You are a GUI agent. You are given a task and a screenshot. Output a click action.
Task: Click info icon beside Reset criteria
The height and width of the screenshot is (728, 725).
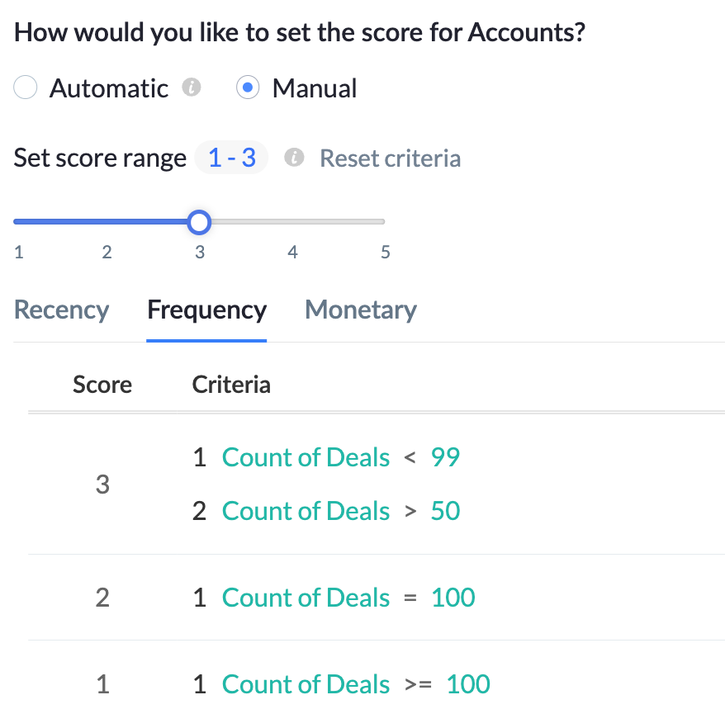click(x=294, y=158)
